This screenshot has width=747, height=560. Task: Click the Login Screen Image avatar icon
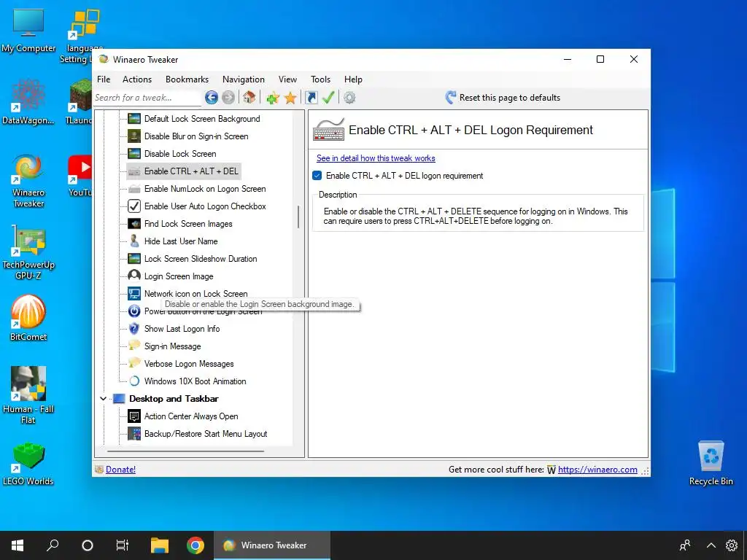click(134, 276)
